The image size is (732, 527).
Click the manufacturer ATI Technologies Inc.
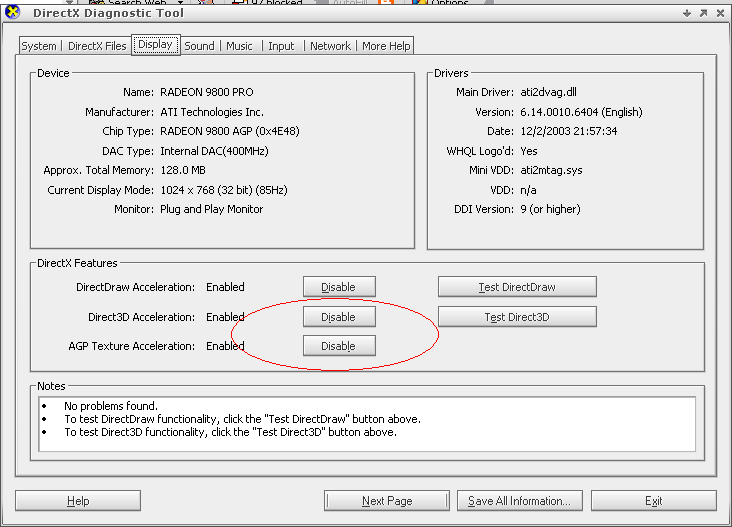[x=212, y=112]
